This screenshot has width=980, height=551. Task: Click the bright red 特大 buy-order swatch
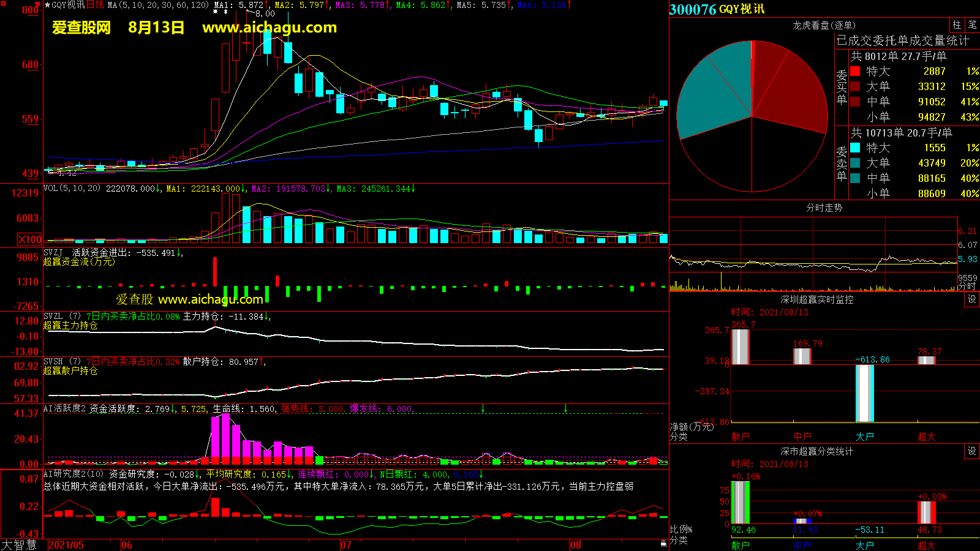(855, 71)
